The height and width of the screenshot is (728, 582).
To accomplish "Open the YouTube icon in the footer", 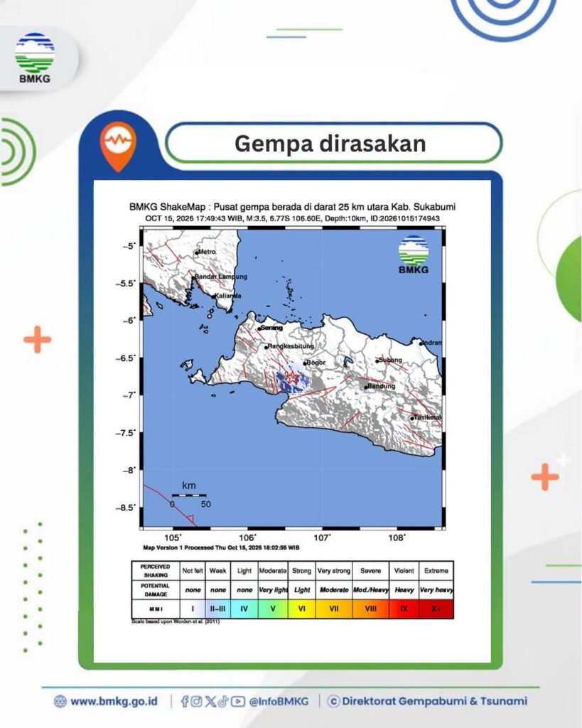I will tap(238, 701).
